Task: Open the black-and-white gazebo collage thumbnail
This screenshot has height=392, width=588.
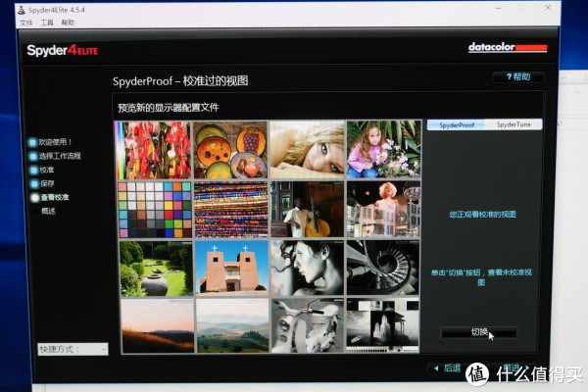Action: [383, 325]
